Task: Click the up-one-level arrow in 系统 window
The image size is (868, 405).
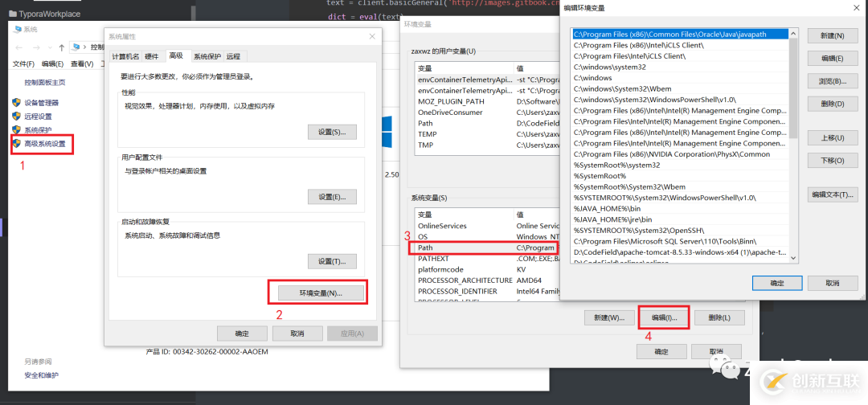Action: pos(61,47)
